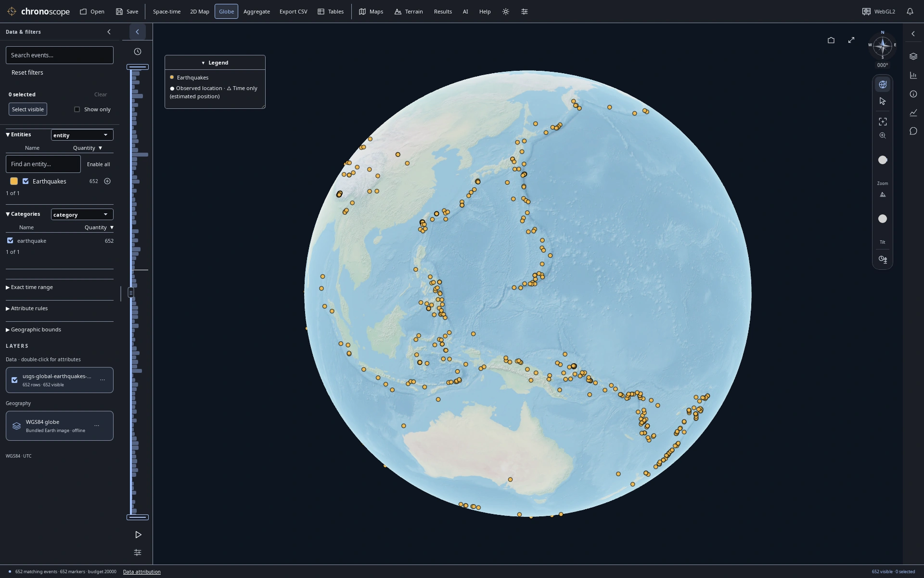Collapse the Categories section

pos(23,214)
